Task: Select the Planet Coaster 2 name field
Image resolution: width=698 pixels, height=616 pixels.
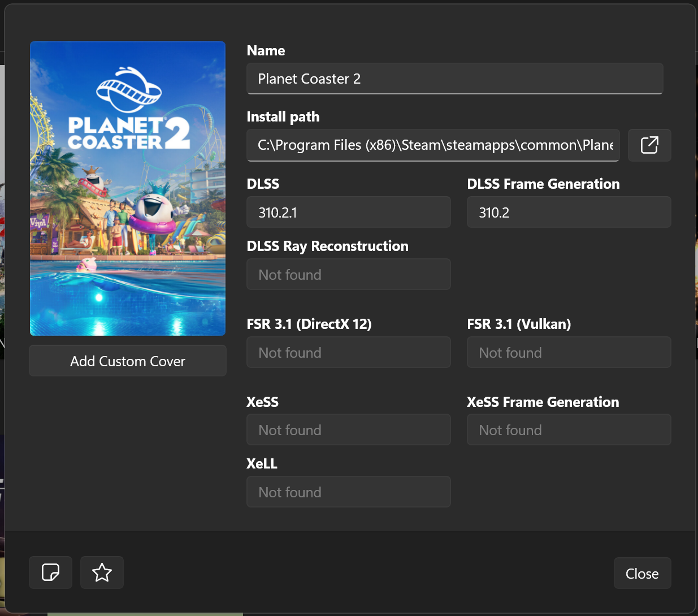Action: coord(455,79)
